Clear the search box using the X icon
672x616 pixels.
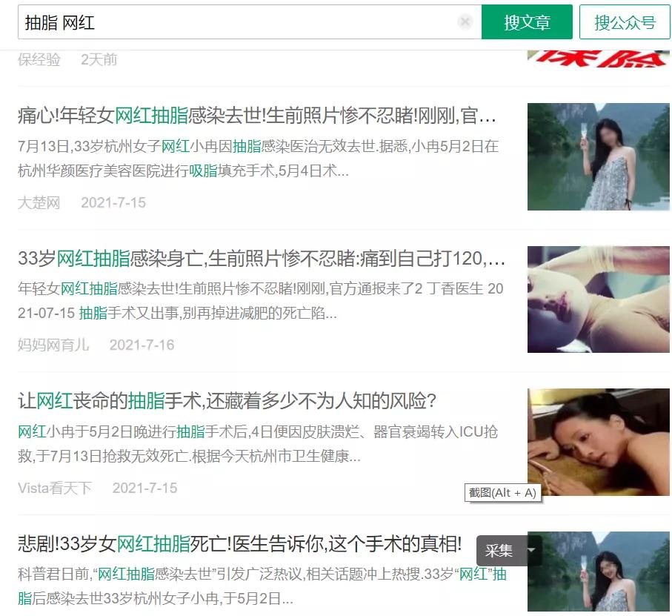point(465,21)
